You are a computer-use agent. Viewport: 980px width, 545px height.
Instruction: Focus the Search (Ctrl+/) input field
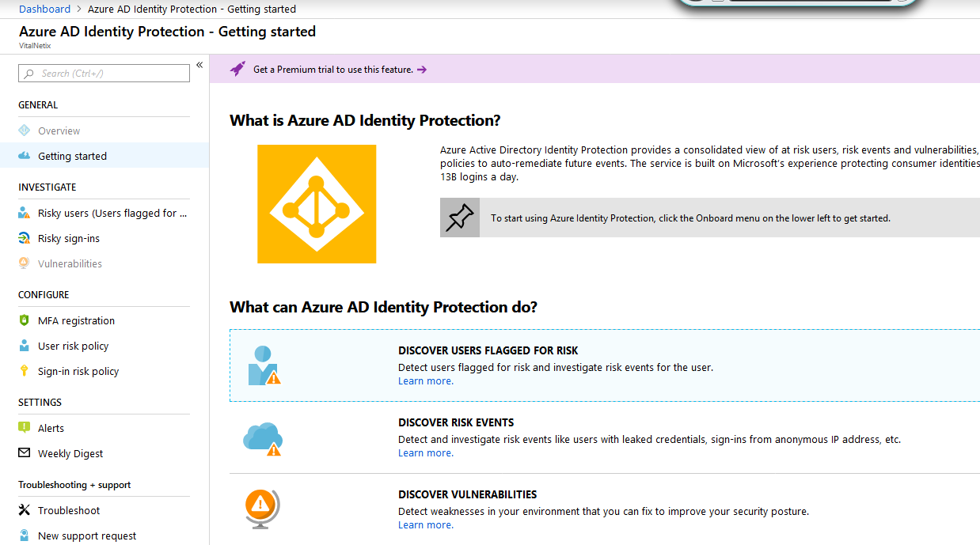tap(104, 74)
